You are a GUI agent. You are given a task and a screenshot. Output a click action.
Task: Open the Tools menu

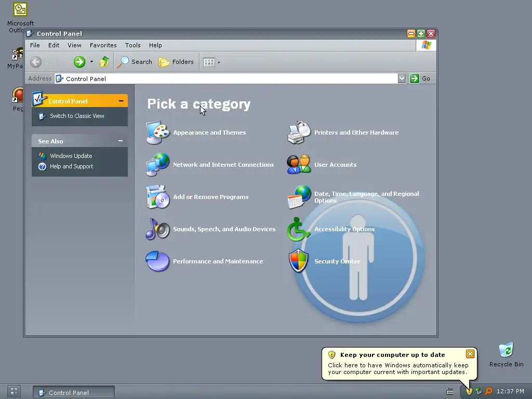coord(132,45)
